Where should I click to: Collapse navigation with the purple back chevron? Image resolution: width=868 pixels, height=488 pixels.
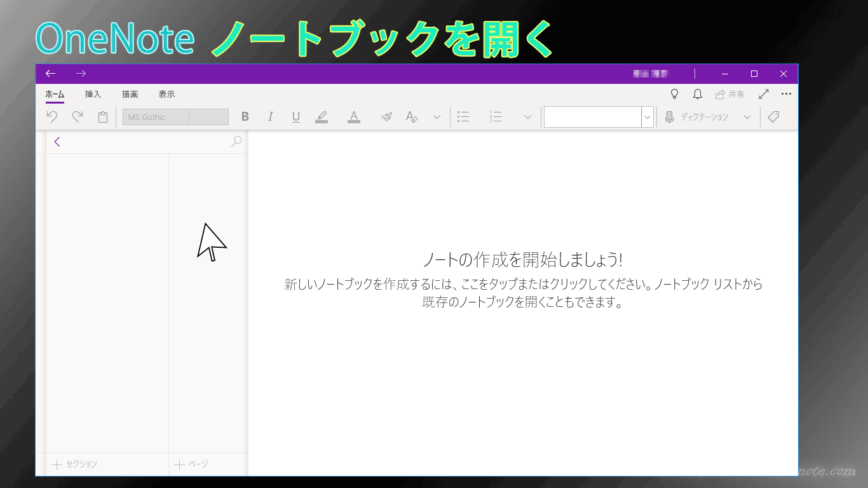pyautogui.click(x=57, y=142)
